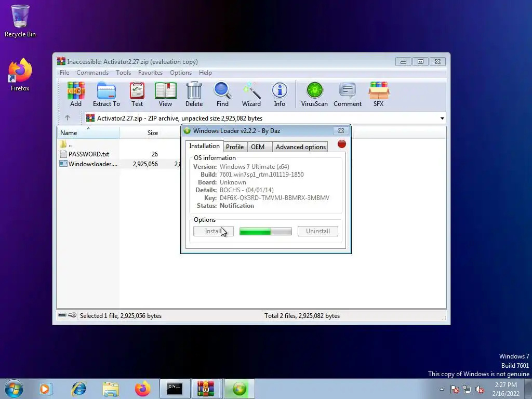Open Internet Explorer from taskbar
The width and height of the screenshot is (532, 399).
tap(79, 389)
